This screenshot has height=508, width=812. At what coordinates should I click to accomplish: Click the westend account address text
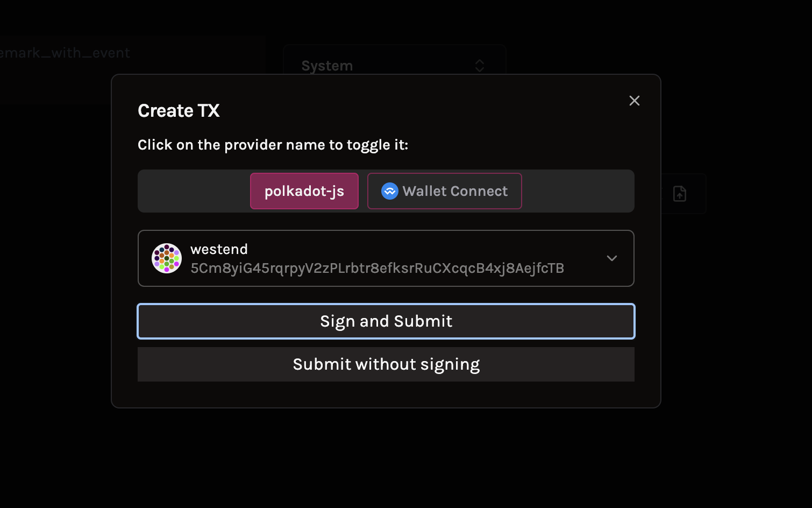click(x=377, y=268)
